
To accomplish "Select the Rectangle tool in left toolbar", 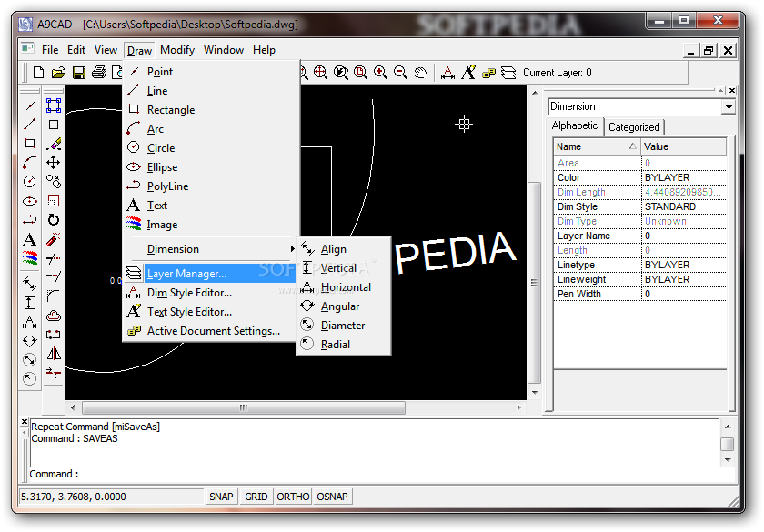I will click(x=30, y=144).
